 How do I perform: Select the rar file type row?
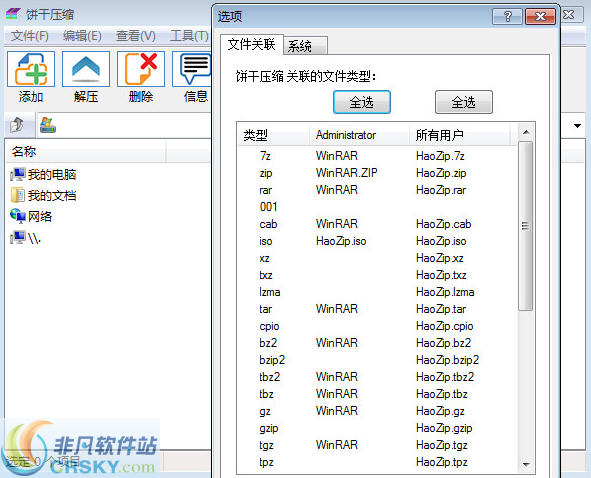point(378,190)
